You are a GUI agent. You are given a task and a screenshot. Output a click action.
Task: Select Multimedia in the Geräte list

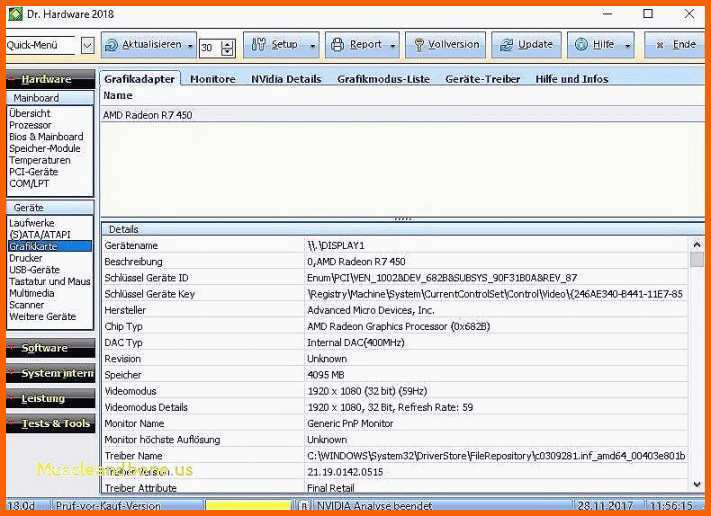(x=32, y=294)
